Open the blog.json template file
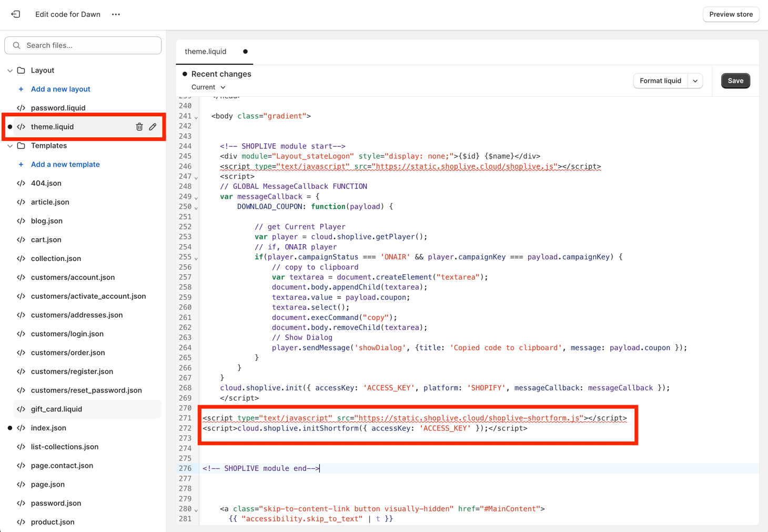The image size is (768, 532). 47,221
